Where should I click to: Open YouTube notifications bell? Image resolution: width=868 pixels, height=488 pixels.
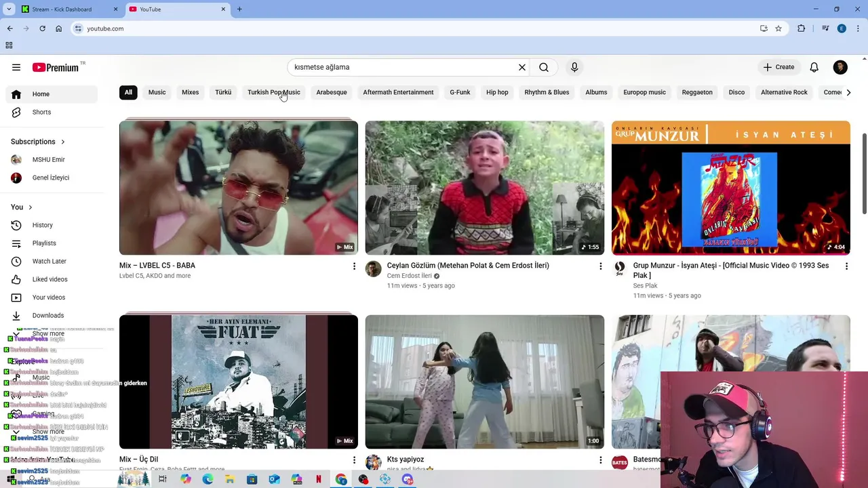[814, 67]
